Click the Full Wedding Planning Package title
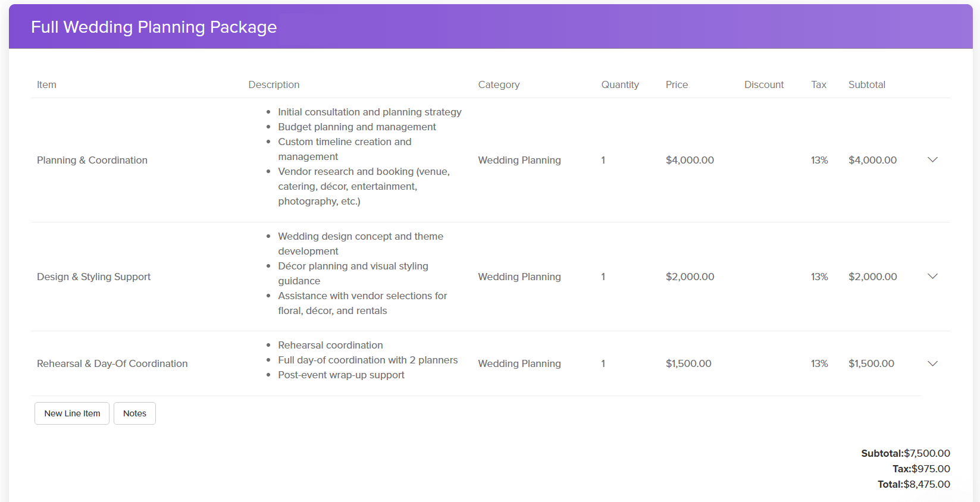Screen dimensions: 980x502 pyautogui.click(x=154, y=27)
